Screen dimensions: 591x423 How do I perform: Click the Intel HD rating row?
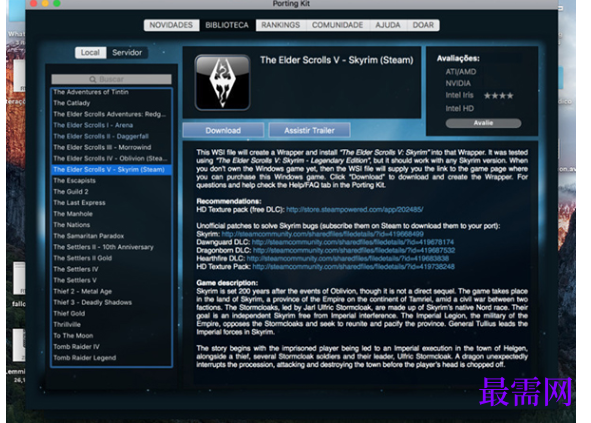click(x=459, y=109)
